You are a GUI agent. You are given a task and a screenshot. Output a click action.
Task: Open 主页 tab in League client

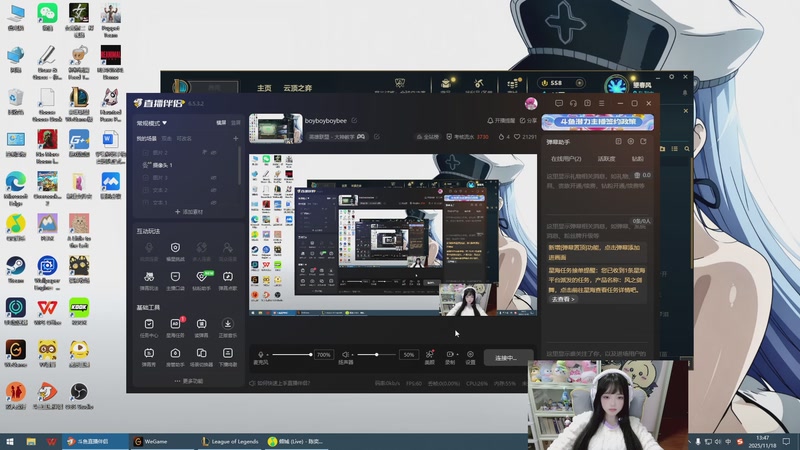tap(264, 88)
